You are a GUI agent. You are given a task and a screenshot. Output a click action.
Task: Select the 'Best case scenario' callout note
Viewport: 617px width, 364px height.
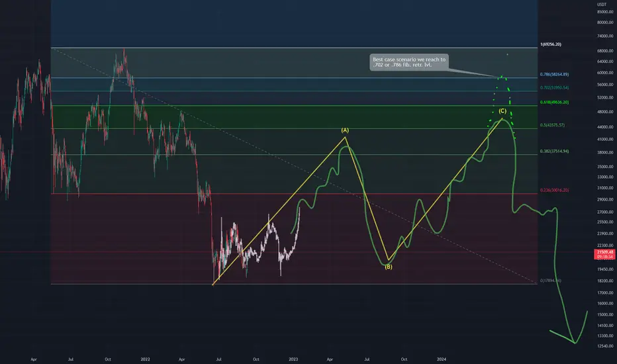(409, 62)
